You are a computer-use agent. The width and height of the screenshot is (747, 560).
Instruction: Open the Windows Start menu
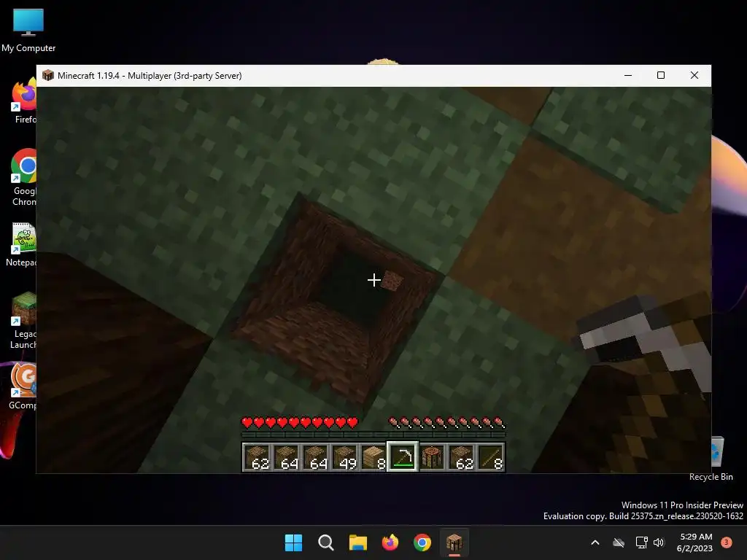click(293, 542)
